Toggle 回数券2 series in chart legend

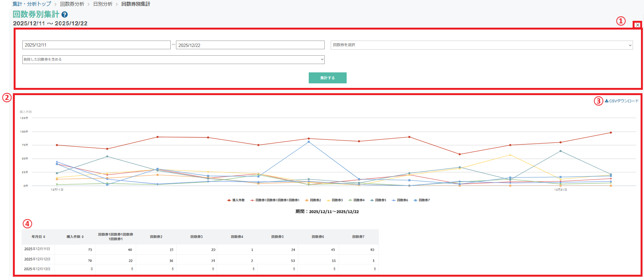[x=313, y=200]
